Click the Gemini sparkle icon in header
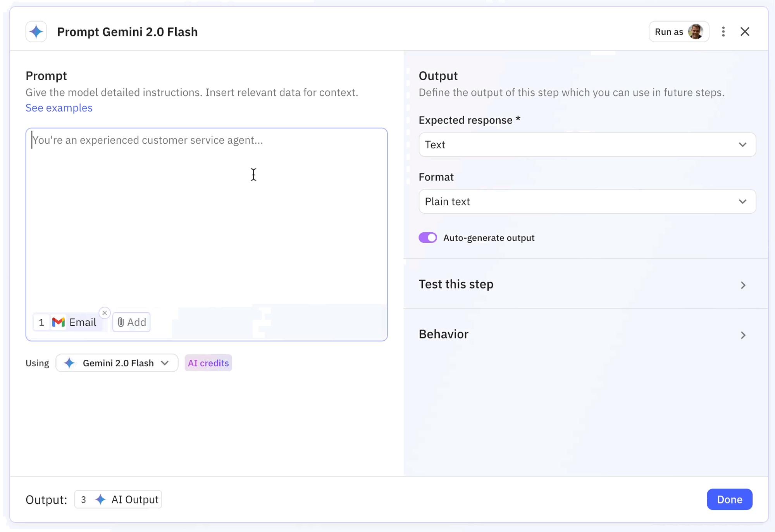The image size is (775, 532). [36, 31]
